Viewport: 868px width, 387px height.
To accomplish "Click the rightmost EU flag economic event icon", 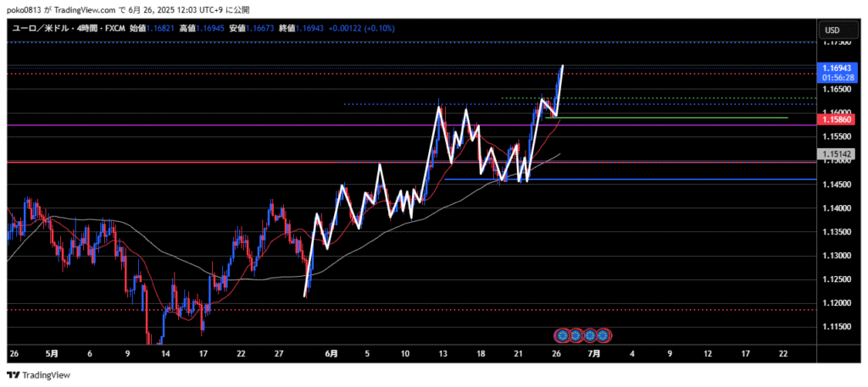I will (604, 335).
